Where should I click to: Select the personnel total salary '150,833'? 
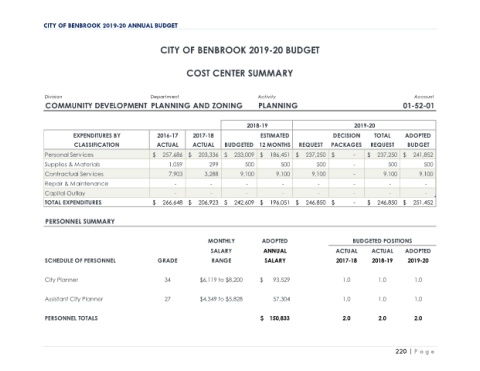tap(279, 318)
